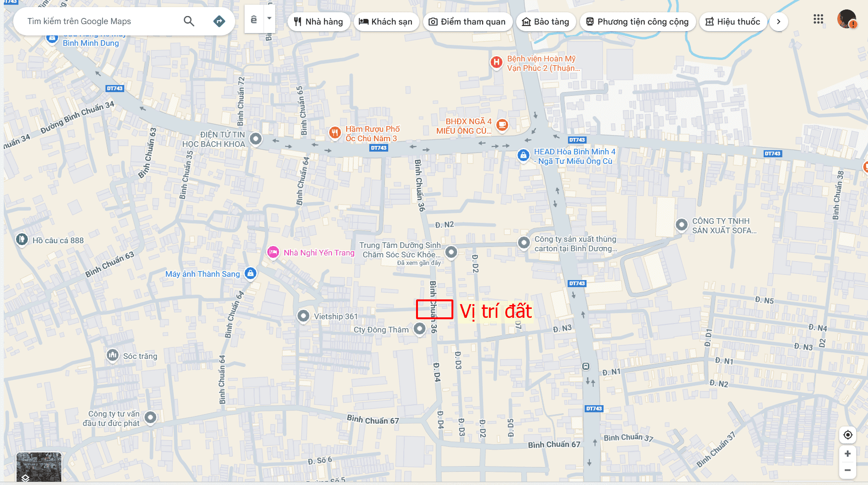Click the search magnifier icon
868x485 pixels.
click(x=189, y=21)
